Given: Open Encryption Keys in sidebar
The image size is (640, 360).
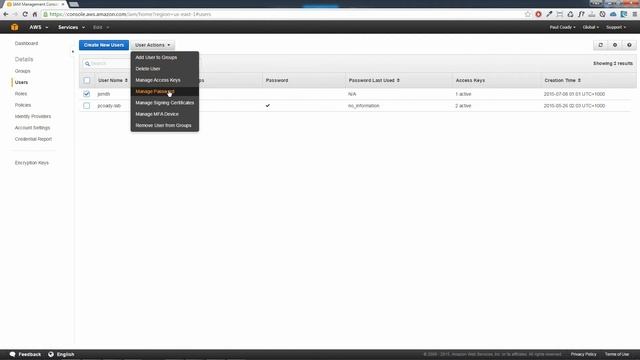Looking at the screenshot, I should coord(31,163).
